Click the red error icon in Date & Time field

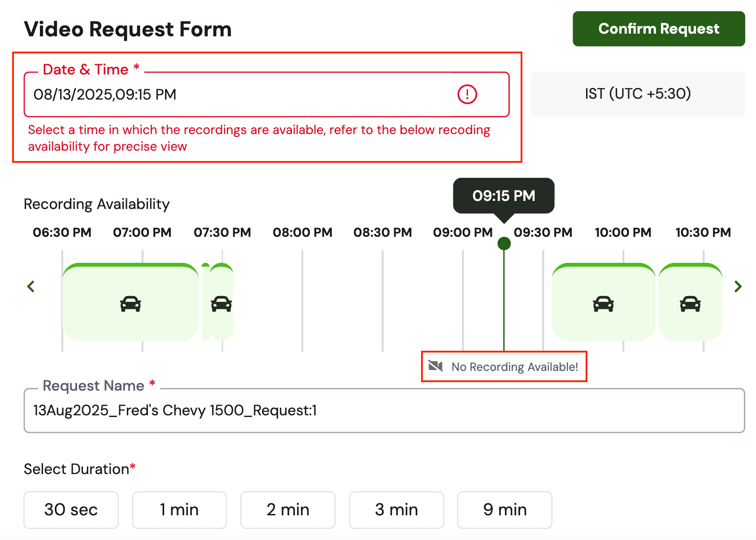(x=467, y=94)
